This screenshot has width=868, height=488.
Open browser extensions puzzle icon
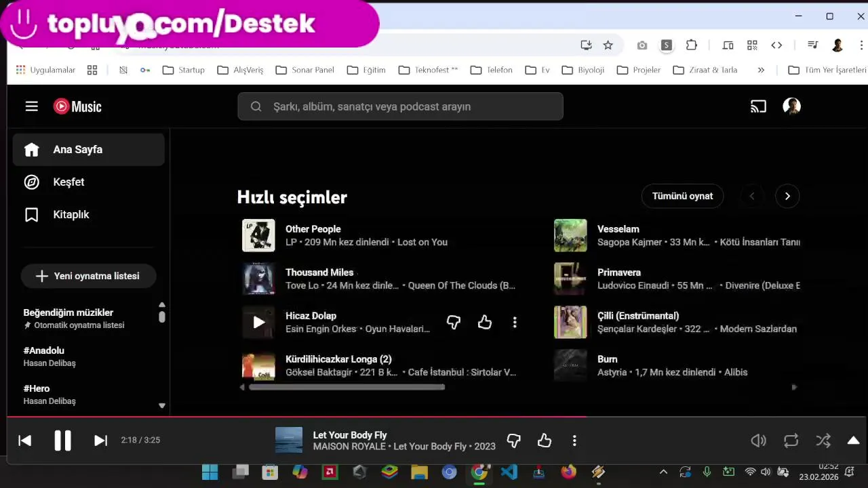click(691, 45)
